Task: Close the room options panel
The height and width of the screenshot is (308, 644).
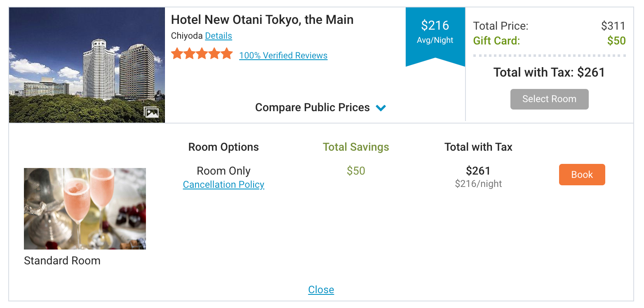Action: coord(321,289)
